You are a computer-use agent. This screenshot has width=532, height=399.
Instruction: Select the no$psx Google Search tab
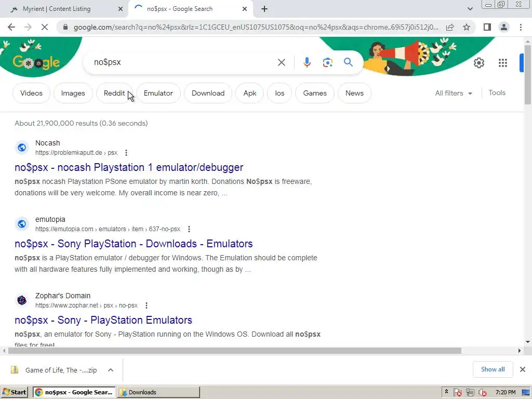click(179, 9)
